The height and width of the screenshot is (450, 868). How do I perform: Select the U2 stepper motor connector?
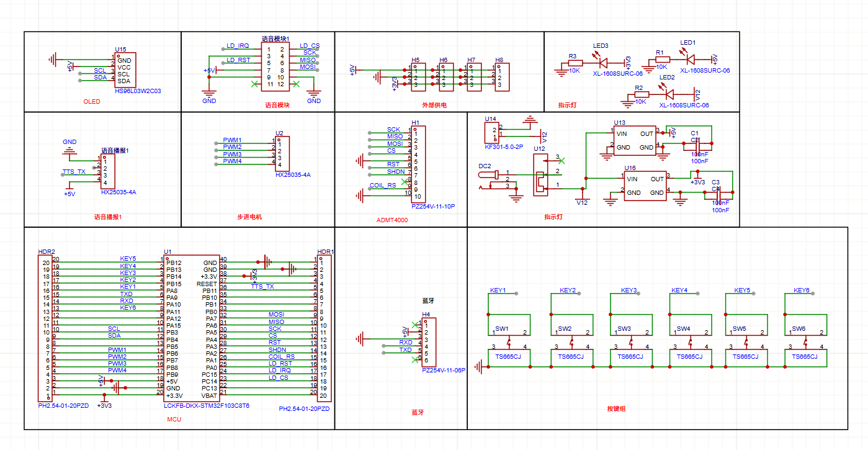tap(282, 154)
